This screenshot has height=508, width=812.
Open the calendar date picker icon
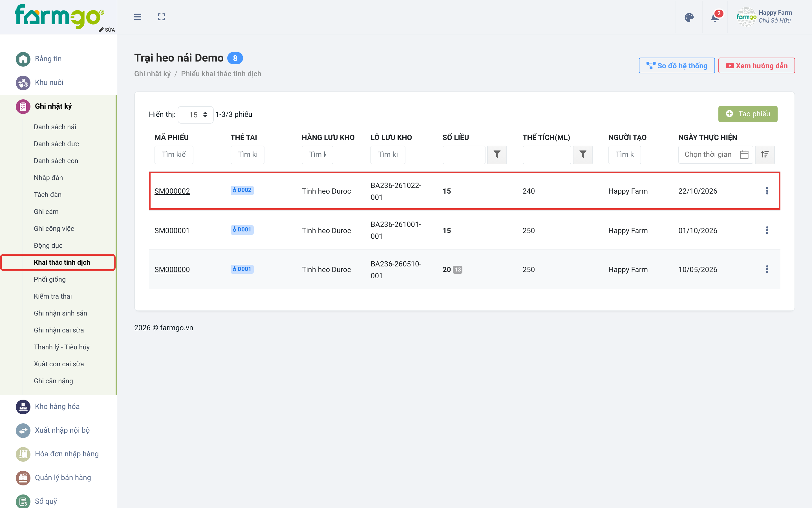coord(744,155)
